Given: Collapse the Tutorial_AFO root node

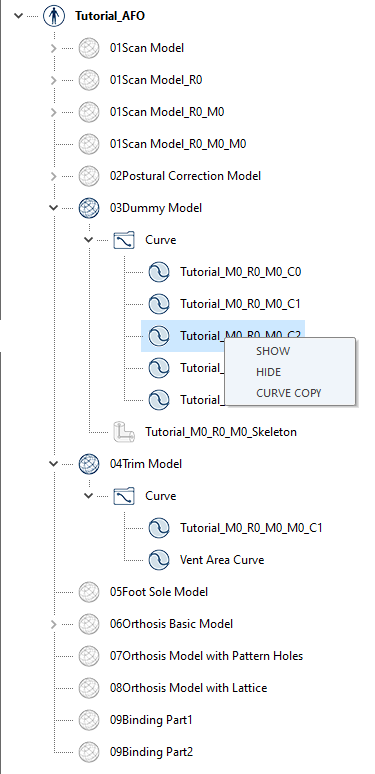Looking at the screenshot, I should coord(19,16).
